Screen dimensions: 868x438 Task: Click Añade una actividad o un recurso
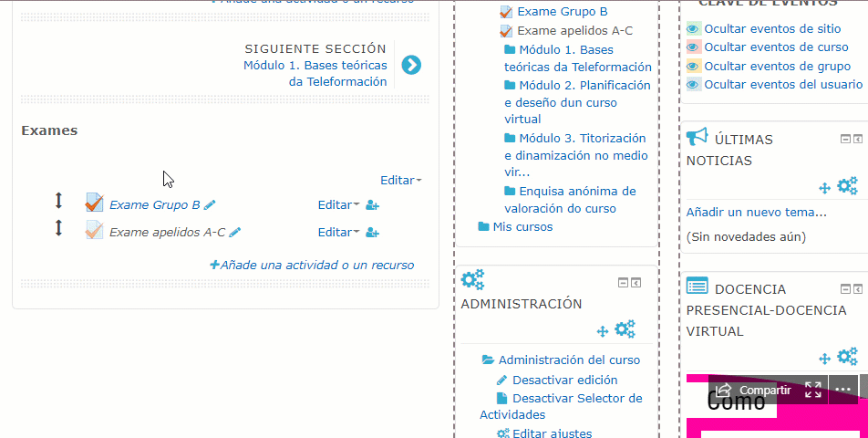pos(312,265)
